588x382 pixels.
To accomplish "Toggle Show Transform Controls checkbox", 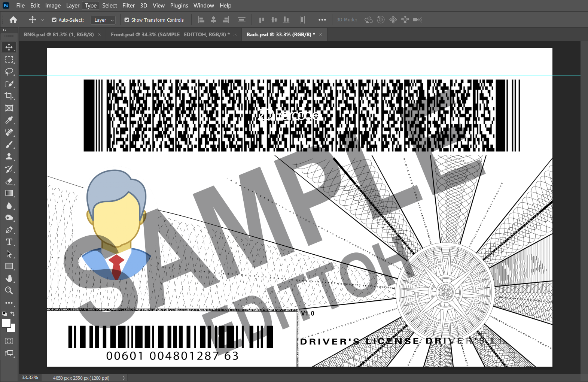I will [x=127, y=20].
